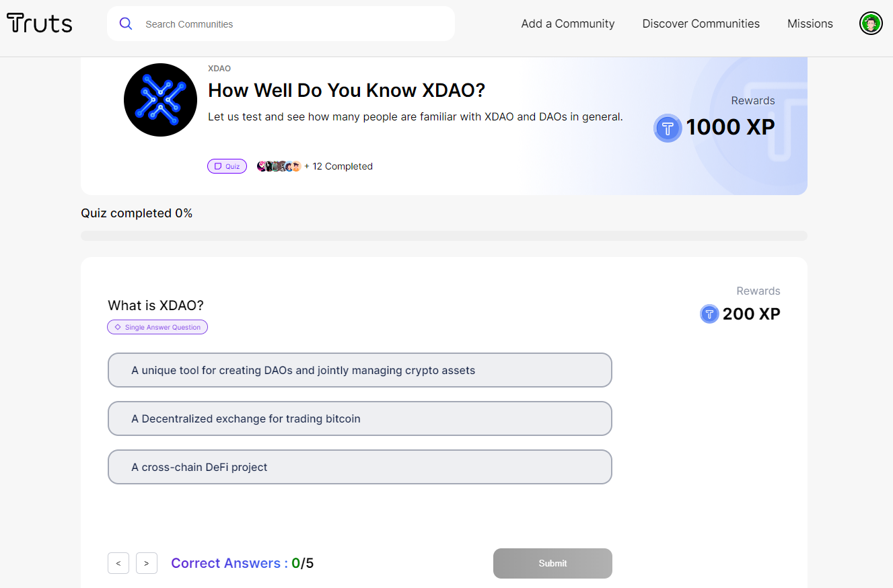The width and height of the screenshot is (893, 588).
Task: Click the 1000 XP token icon
Action: 668,128
